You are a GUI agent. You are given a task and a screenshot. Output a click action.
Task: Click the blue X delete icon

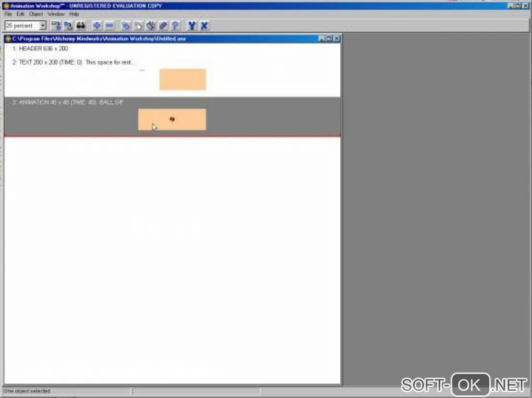204,26
